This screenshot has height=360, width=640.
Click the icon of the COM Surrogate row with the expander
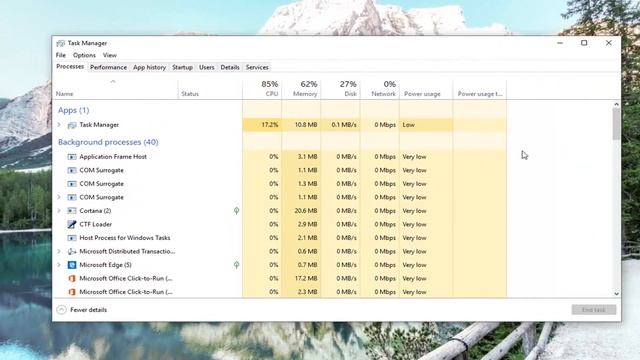pyautogui.click(x=72, y=197)
